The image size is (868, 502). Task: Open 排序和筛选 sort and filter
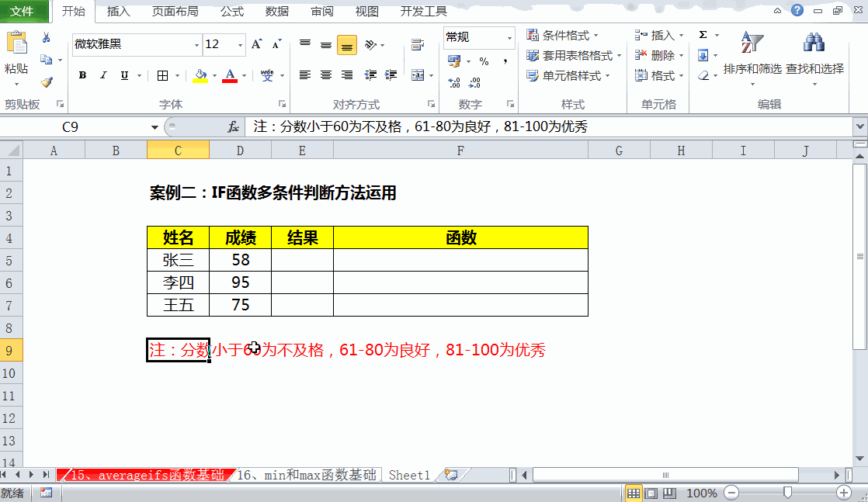tap(752, 58)
